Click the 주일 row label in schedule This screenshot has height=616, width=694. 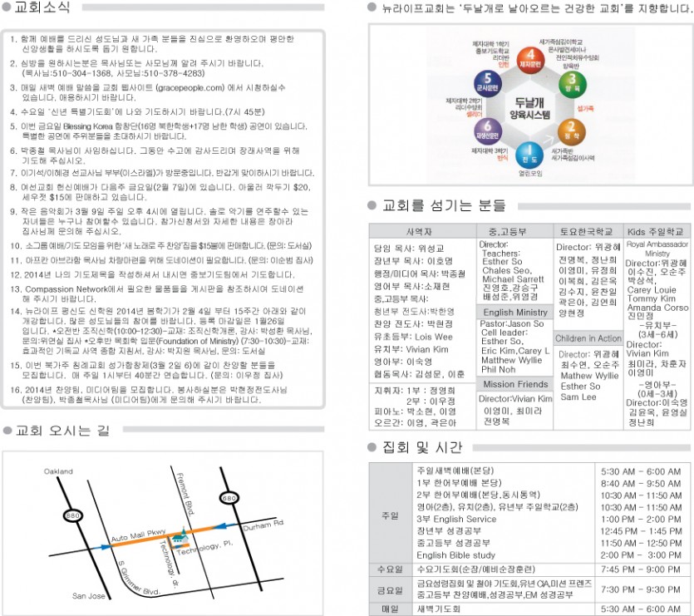point(390,515)
